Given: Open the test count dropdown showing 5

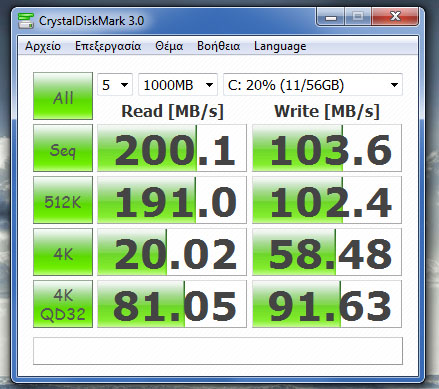Looking at the screenshot, I should pyautogui.click(x=115, y=85).
